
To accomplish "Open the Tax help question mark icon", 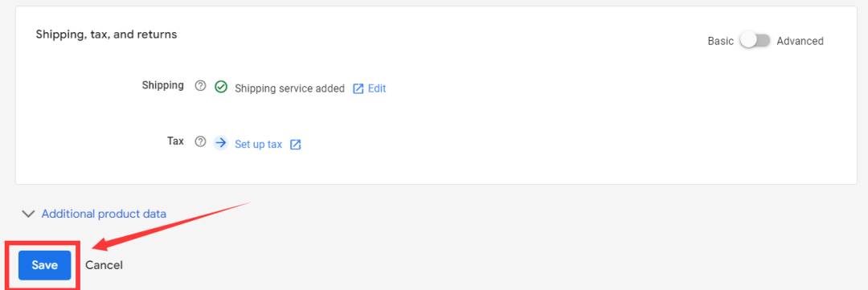I will tap(200, 142).
